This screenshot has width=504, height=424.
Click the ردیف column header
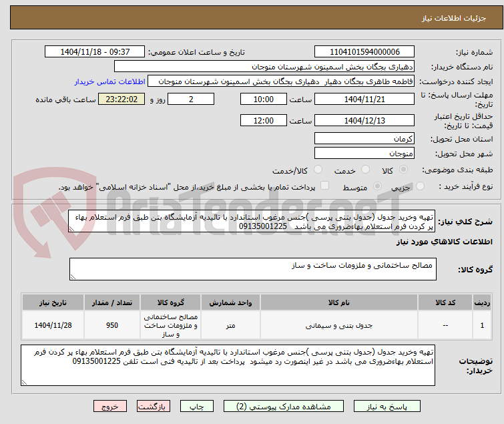[x=482, y=302]
